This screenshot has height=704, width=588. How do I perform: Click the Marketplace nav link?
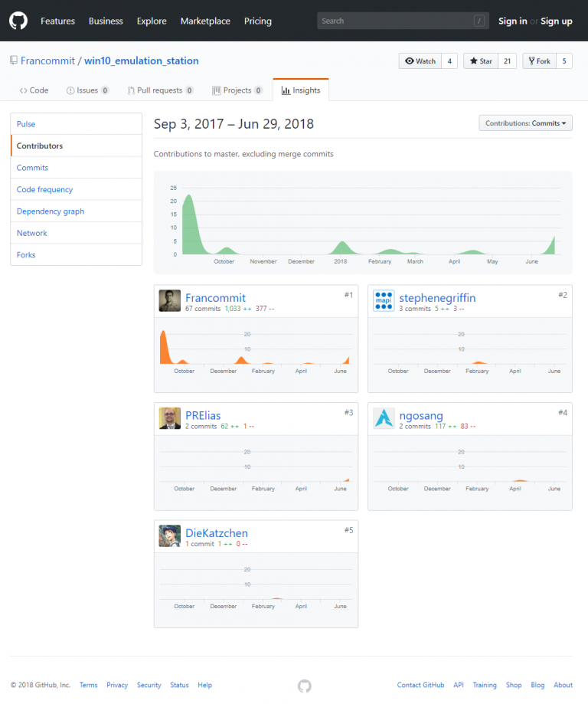pos(205,21)
